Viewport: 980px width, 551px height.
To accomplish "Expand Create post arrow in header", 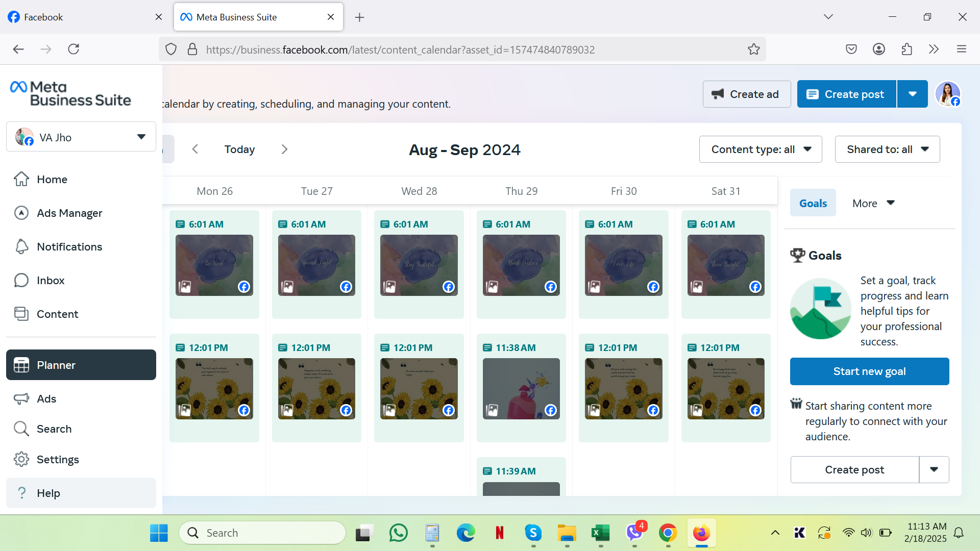I will click(912, 94).
